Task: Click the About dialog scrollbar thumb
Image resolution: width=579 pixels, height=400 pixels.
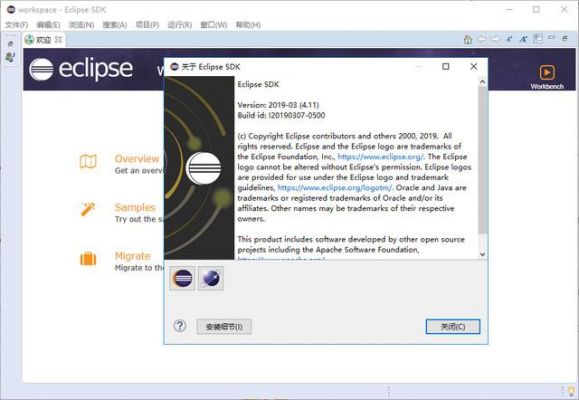Action: (482, 160)
